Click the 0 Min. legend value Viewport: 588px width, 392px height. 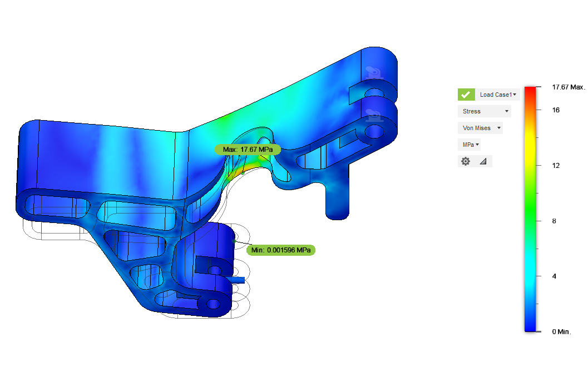(x=561, y=331)
